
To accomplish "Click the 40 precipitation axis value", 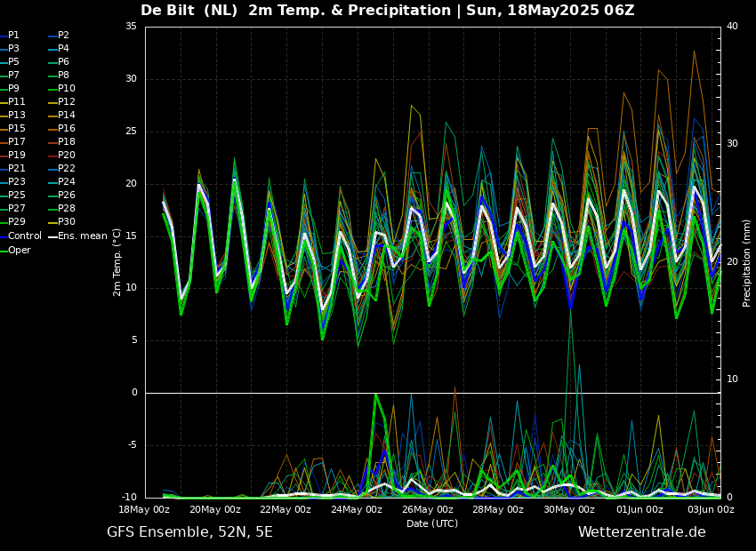I will [x=732, y=27].
